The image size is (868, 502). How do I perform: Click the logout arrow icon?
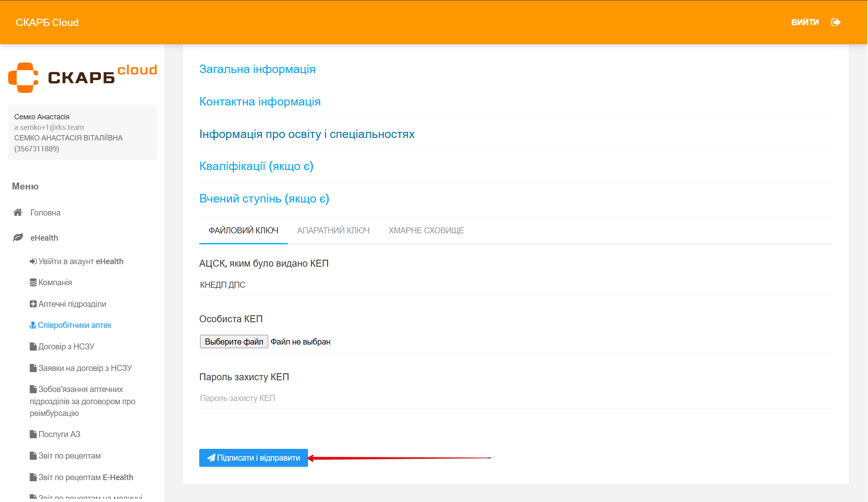point(836,22)
